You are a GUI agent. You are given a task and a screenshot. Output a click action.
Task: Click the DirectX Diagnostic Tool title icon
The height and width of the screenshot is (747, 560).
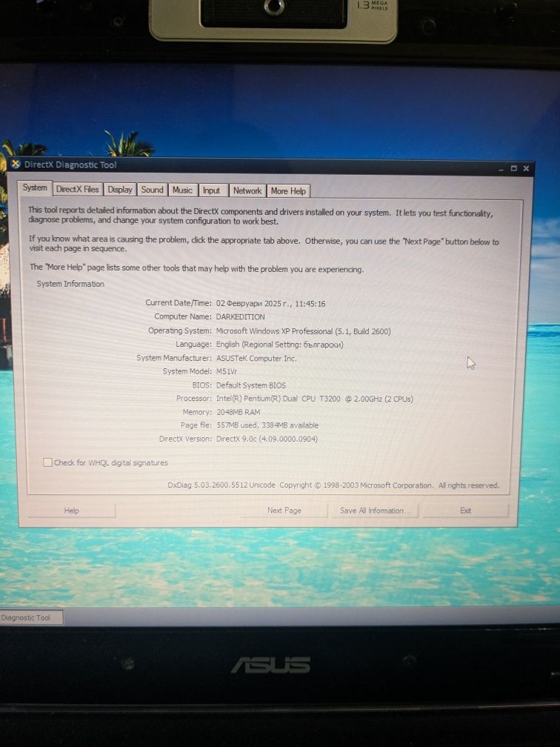pos(16,164)
